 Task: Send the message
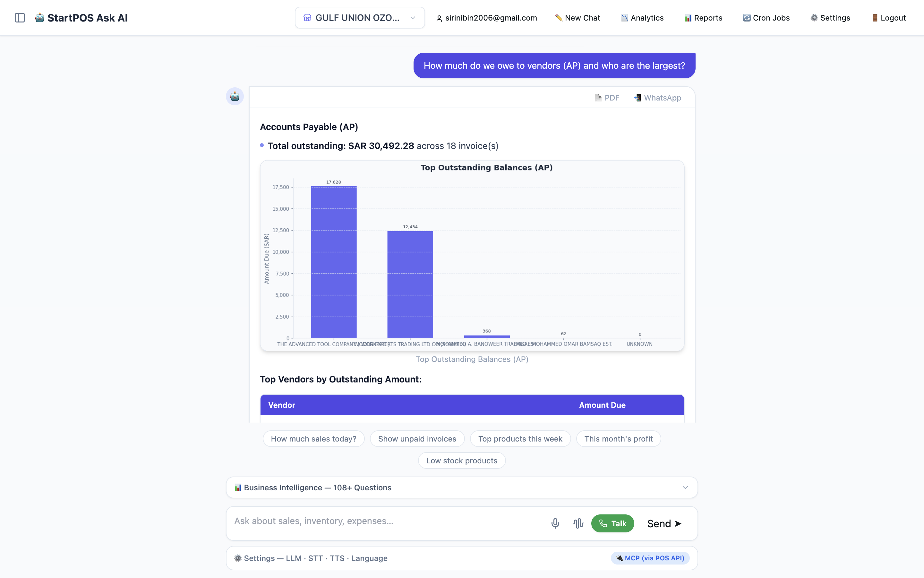point(664,523)
